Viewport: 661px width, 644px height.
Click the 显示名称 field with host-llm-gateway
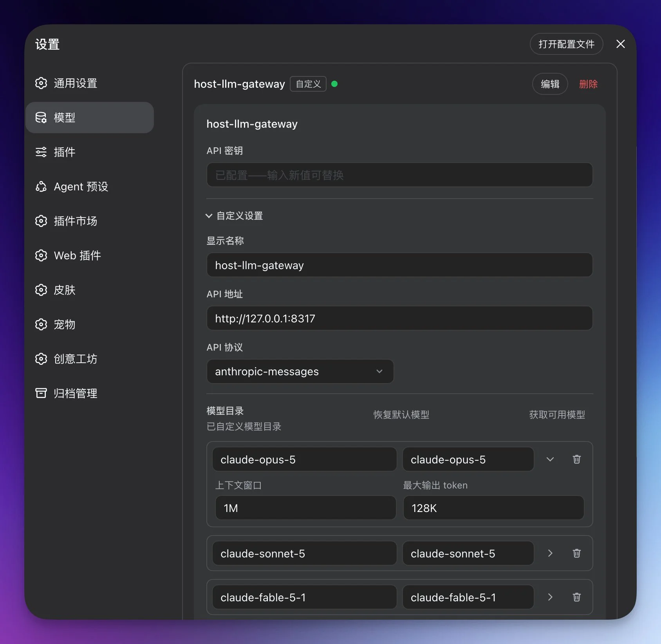[x=399, y=265]
